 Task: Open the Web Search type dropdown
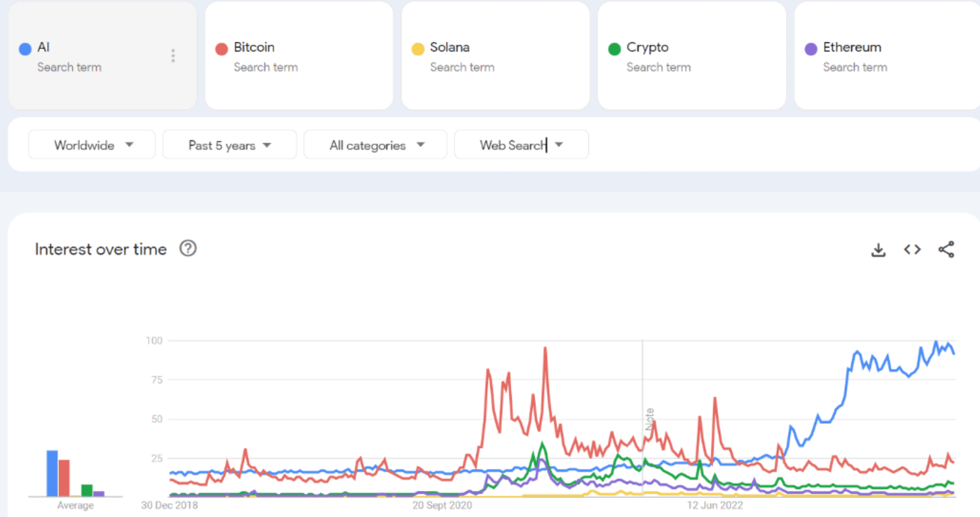[522, 144]
